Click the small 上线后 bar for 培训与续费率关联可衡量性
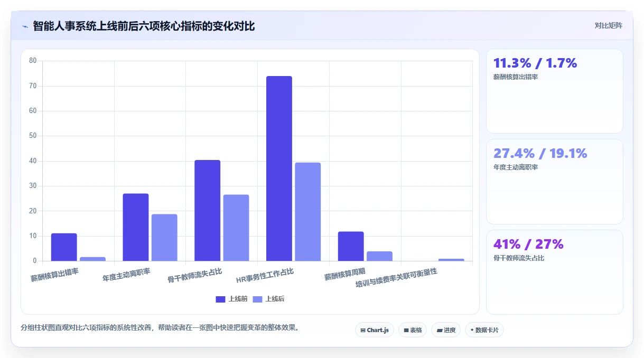 coord(451,260)
